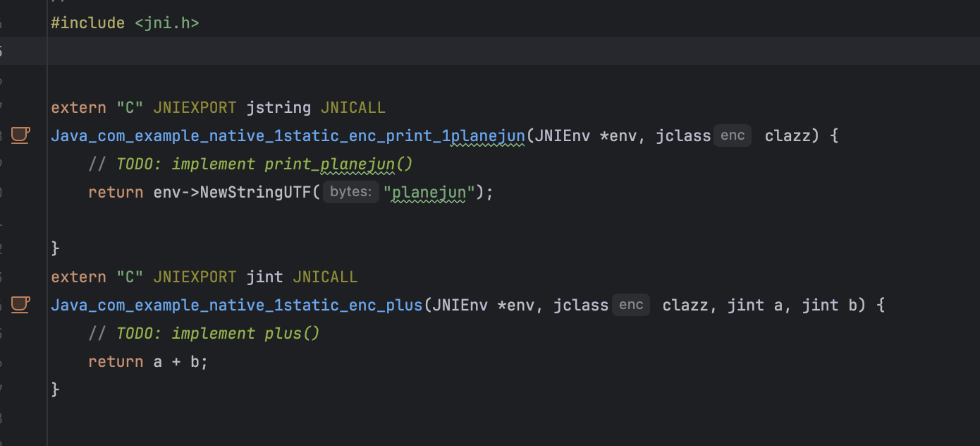Click JNIEXPORT on the jstring declaration line
The width and height of the screenshot is (980, 446).
point(195,108)
